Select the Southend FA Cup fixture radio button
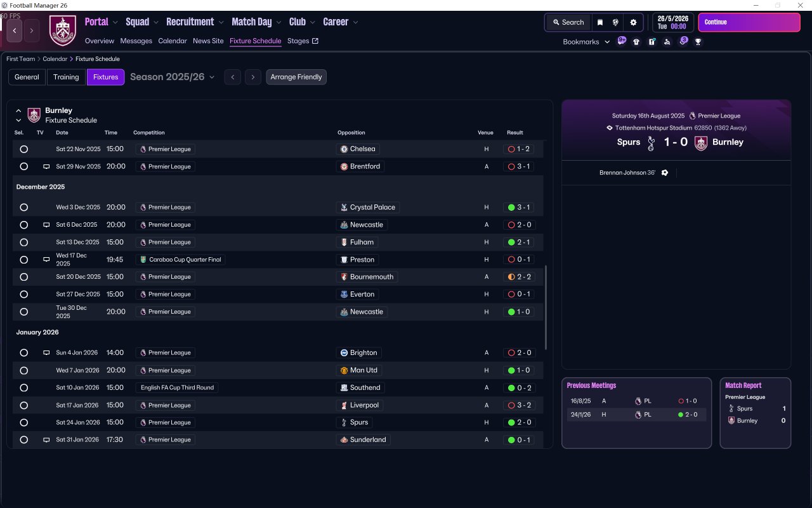The height and width of the screenshot is (508, 812). click(x=24, y=388)
